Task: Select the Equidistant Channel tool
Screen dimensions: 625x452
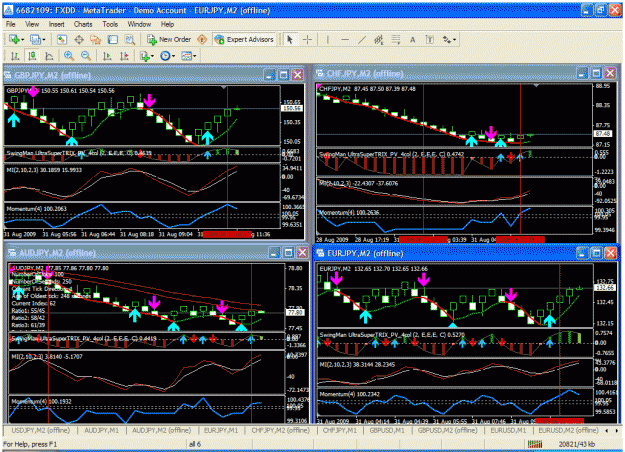Action: [x=379, y=39]
